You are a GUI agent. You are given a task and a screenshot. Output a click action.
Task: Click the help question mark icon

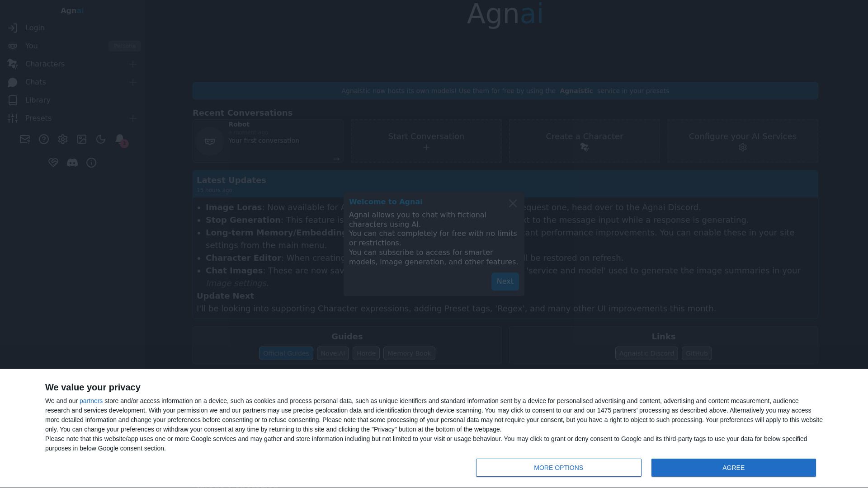click(x=44, y=139)
